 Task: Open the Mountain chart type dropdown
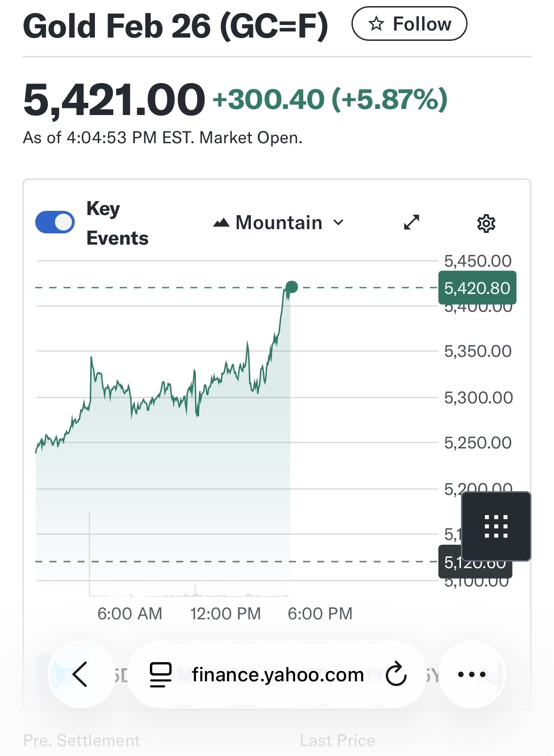click(279, 223)
